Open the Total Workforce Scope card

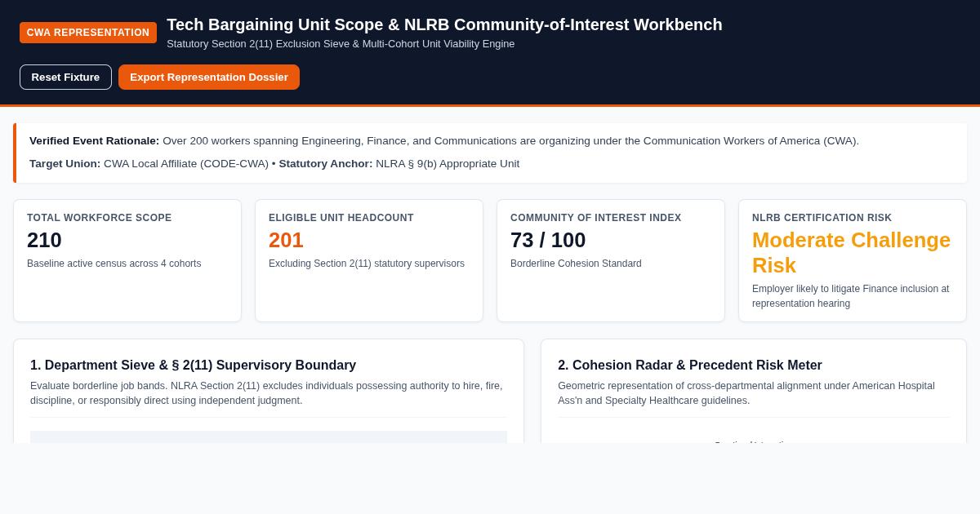[x=127, y=260]
